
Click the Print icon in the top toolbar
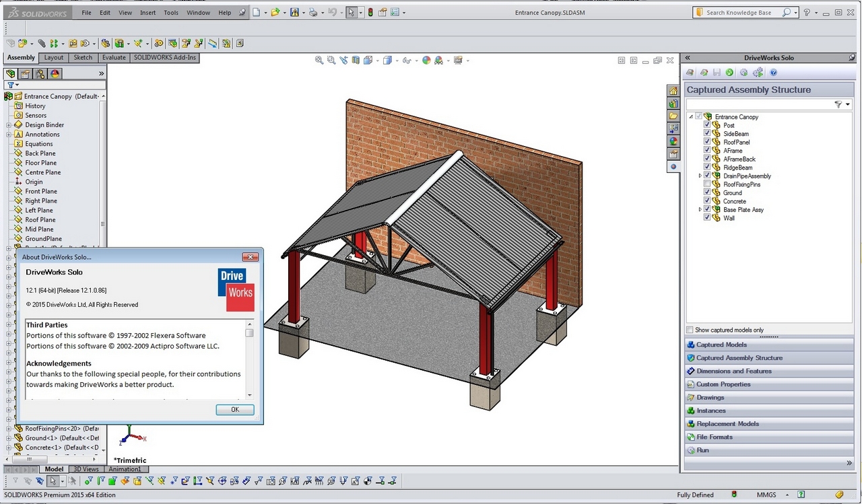pyautogui.click(x=312, y=12)
